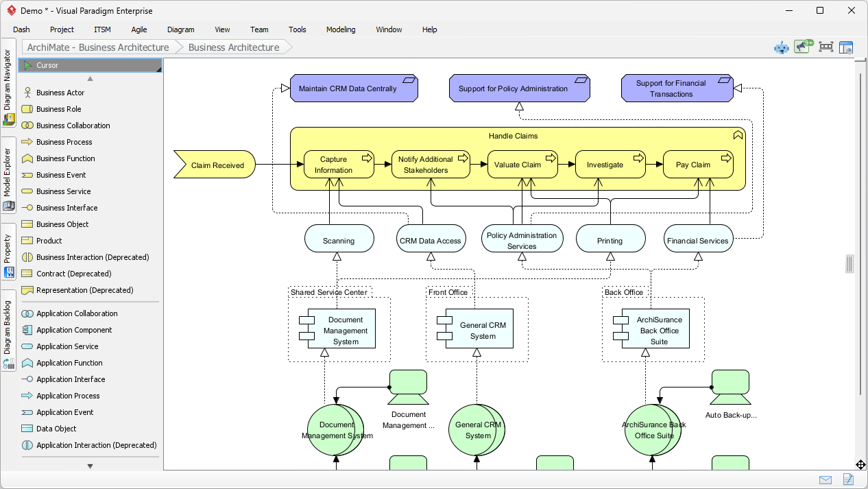Click the email icon in the status bar
The height and width of the screenshot is (489, 868).
[825, 479]
